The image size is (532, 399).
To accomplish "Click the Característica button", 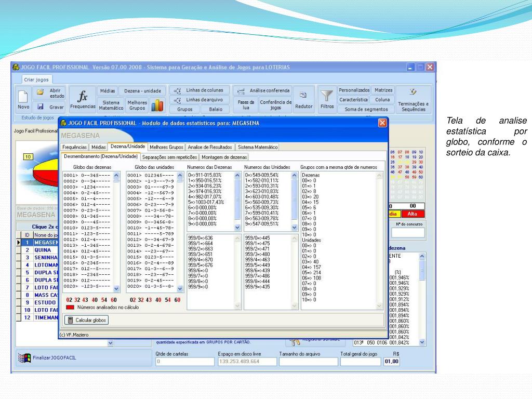I will pyautogui.click(x=353, y=100).
